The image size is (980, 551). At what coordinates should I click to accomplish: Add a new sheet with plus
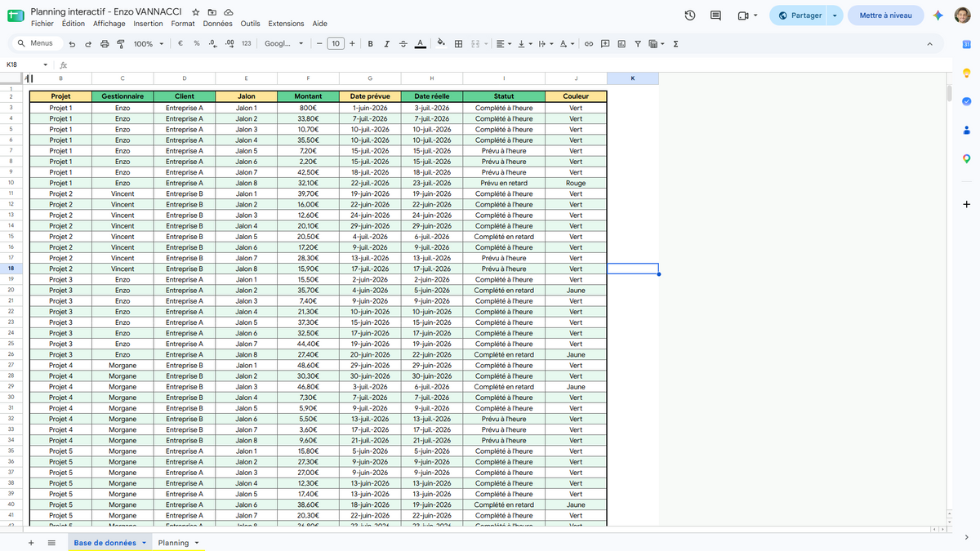point(31,543)
